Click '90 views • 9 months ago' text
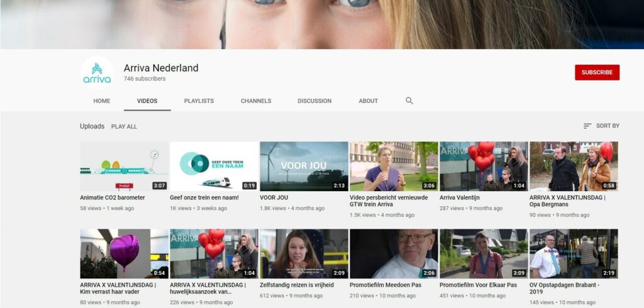Image resolution: width=644 pixels, height=308 pixels. tap(560, 215)
